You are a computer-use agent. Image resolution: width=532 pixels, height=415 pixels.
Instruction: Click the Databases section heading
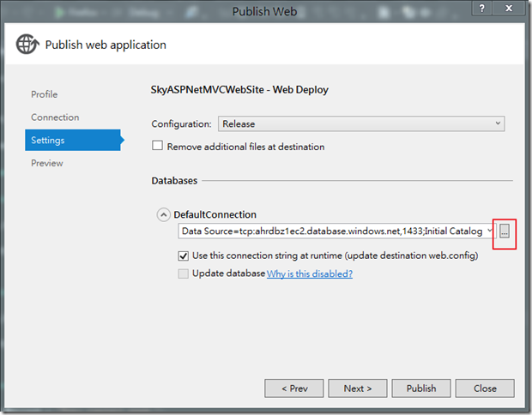[x=174, y=181]
